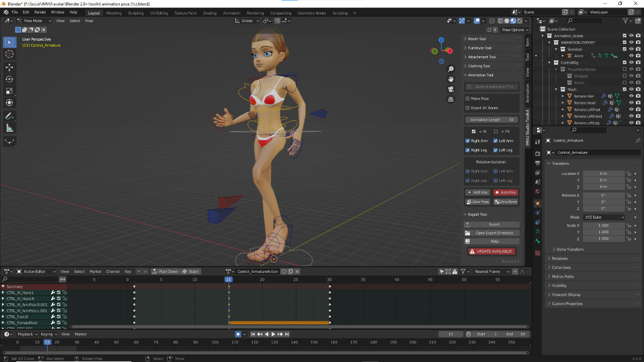Select the 3D Cursor tool
The height and width of the screenshot is (362, 644).
(10, 54)
